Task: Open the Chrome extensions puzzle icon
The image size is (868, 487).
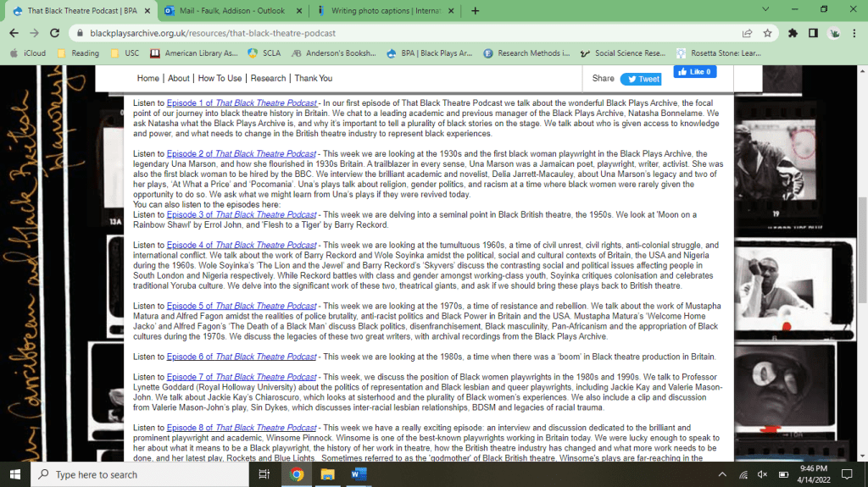Action: coord(793,33)
